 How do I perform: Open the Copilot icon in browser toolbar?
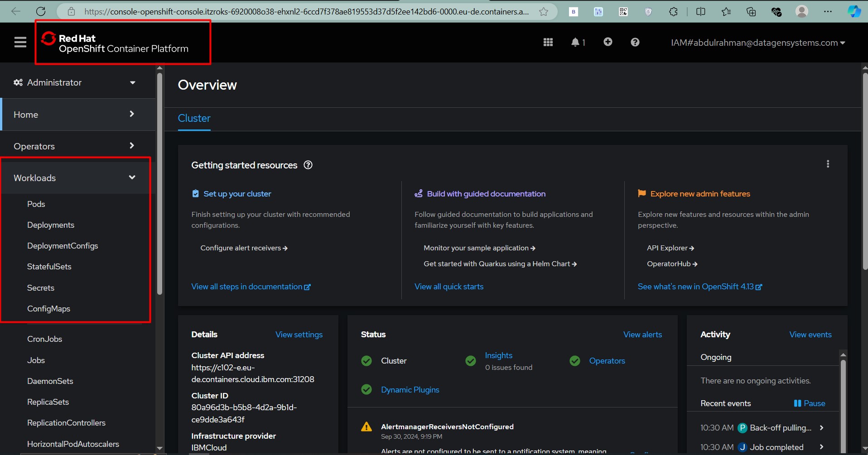[854, 11]
